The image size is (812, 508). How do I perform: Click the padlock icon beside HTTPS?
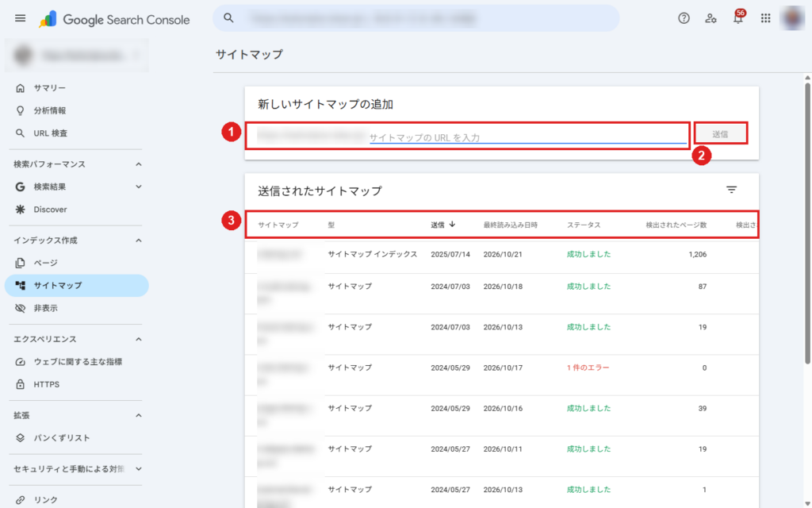click(20, 384)
